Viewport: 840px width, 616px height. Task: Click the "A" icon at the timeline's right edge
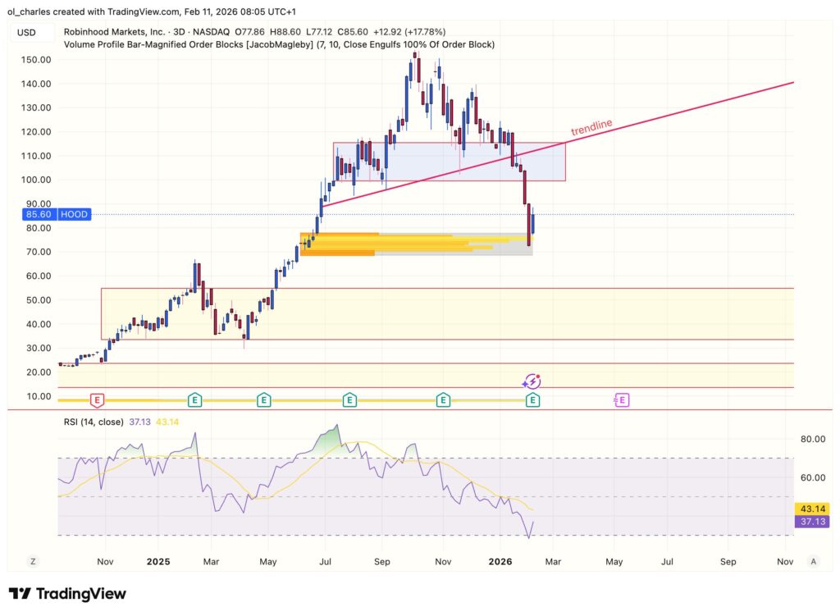[814, 562]
